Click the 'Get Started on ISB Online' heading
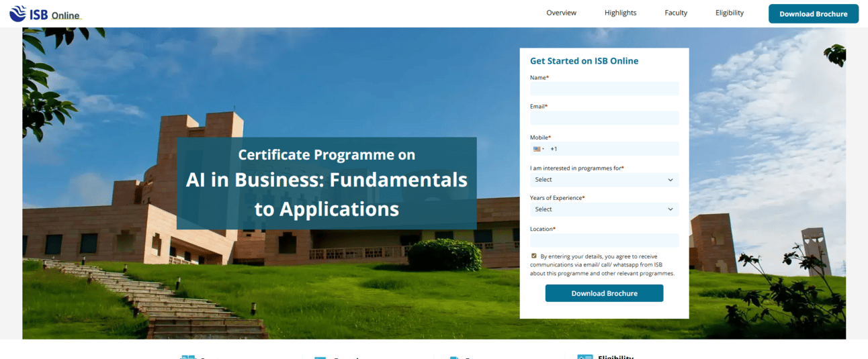Viewport: 868px width, 359px height. (x=584, y=61)
